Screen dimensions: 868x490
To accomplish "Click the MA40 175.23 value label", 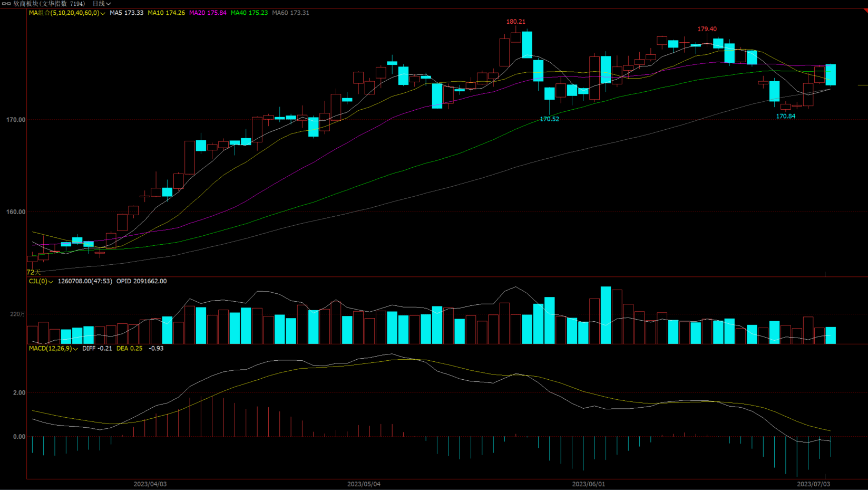I will tap(249, 13).
